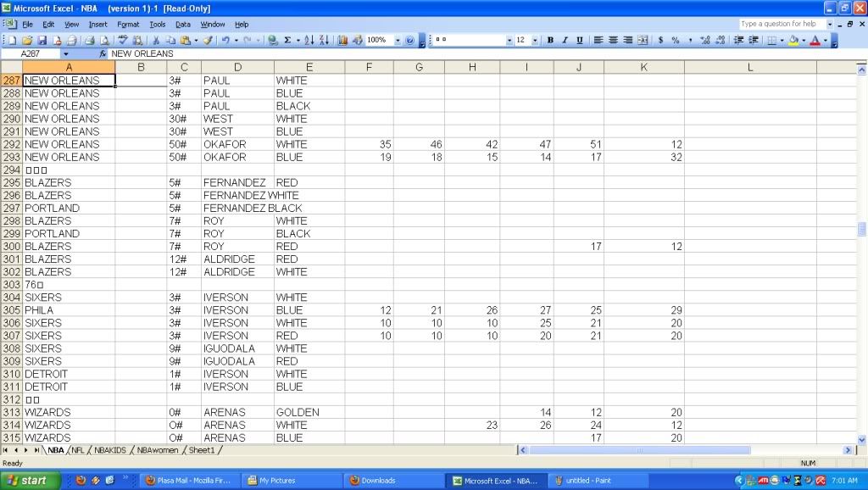868x490 pixels.
Task: Expand the Paste options arrow
Action: 196,41
